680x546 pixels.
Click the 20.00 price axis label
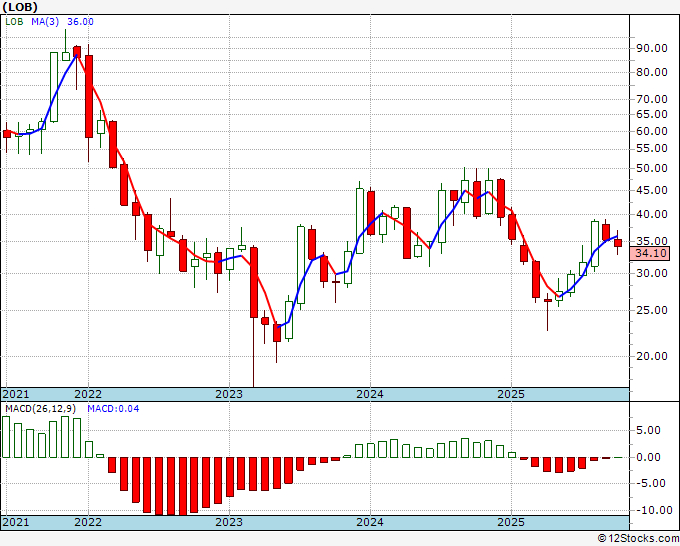pos(652,356)
